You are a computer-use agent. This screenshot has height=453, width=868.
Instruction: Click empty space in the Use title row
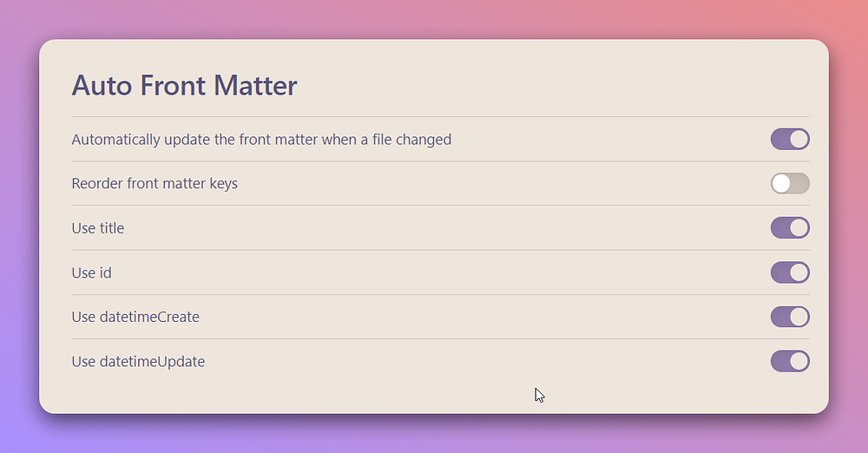[443, 227]
